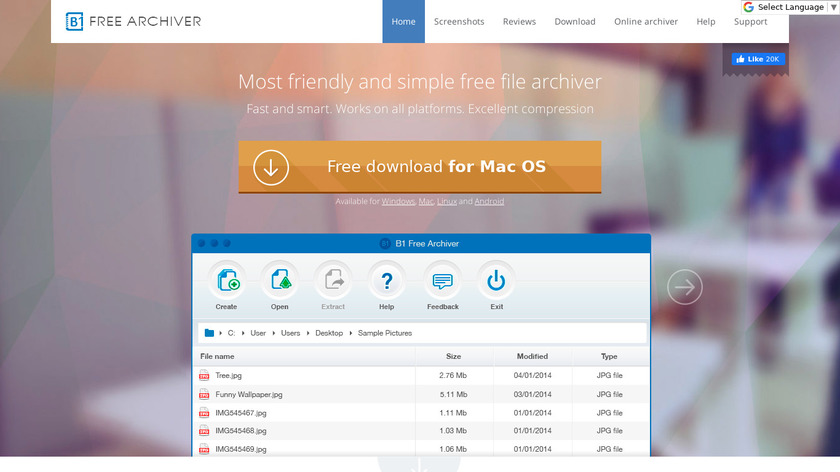Image resolution: width=840 pixels, height=472 pixels.
Task: Select Desktop in the breadcrumb path
Action: [329, 333]
